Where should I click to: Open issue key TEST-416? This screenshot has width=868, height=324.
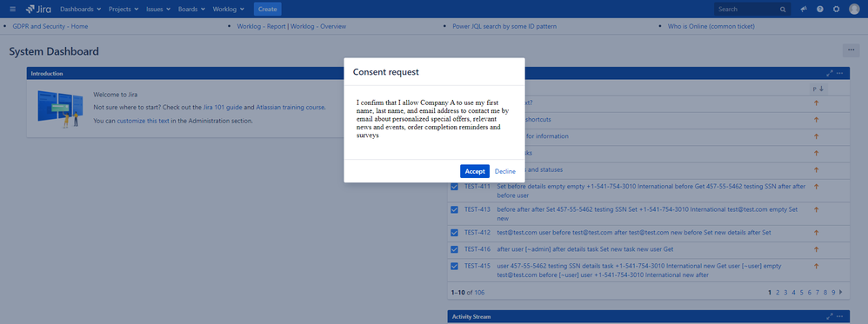(x=477, y=249)
